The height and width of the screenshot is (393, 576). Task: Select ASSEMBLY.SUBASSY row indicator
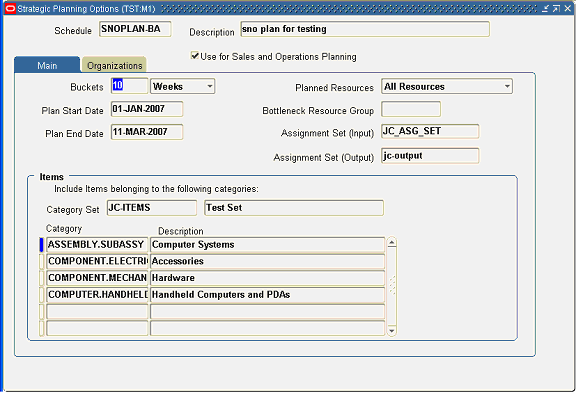coord(42,245)
